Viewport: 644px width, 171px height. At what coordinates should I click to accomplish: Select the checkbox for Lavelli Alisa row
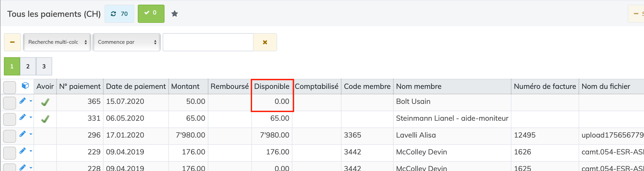tap(10, 136)
